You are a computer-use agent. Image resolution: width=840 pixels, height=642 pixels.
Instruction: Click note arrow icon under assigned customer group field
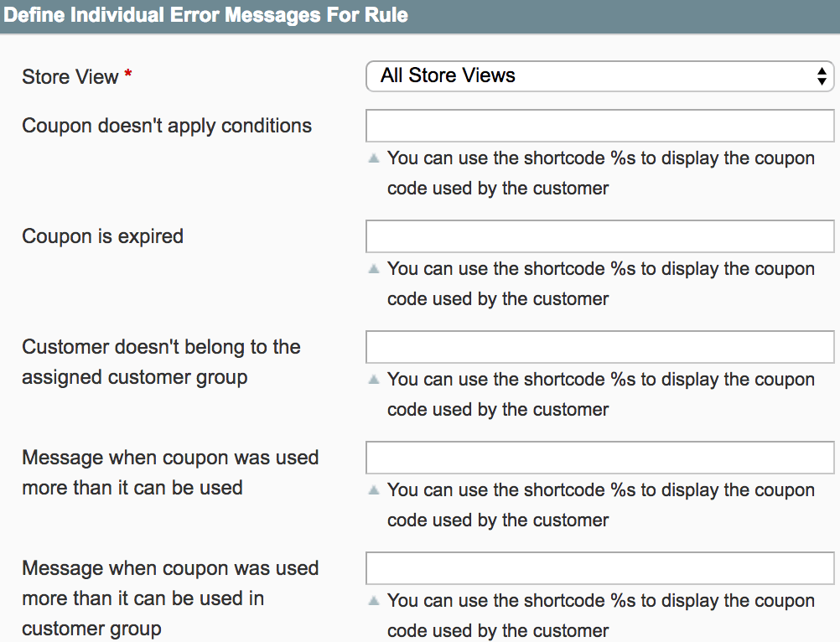tap(374, 380)
